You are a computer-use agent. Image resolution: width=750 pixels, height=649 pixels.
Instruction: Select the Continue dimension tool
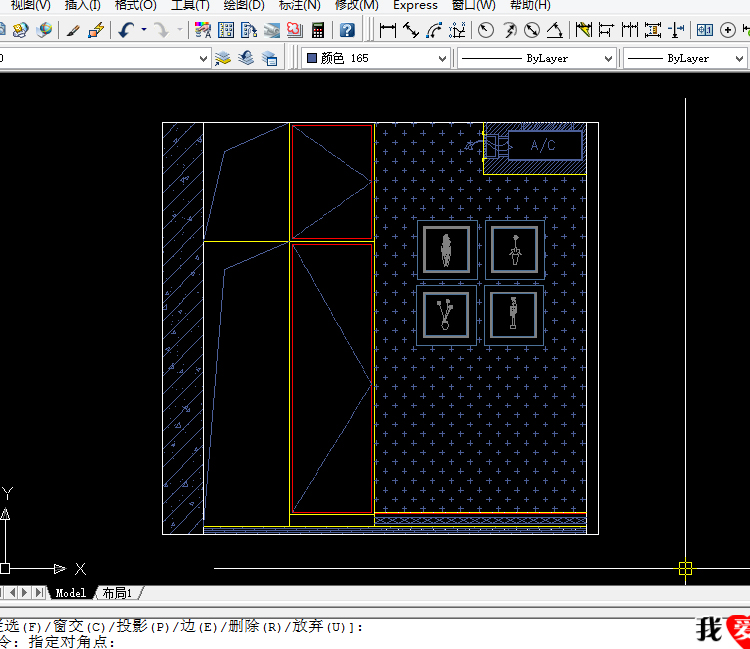tap(629, 30)
